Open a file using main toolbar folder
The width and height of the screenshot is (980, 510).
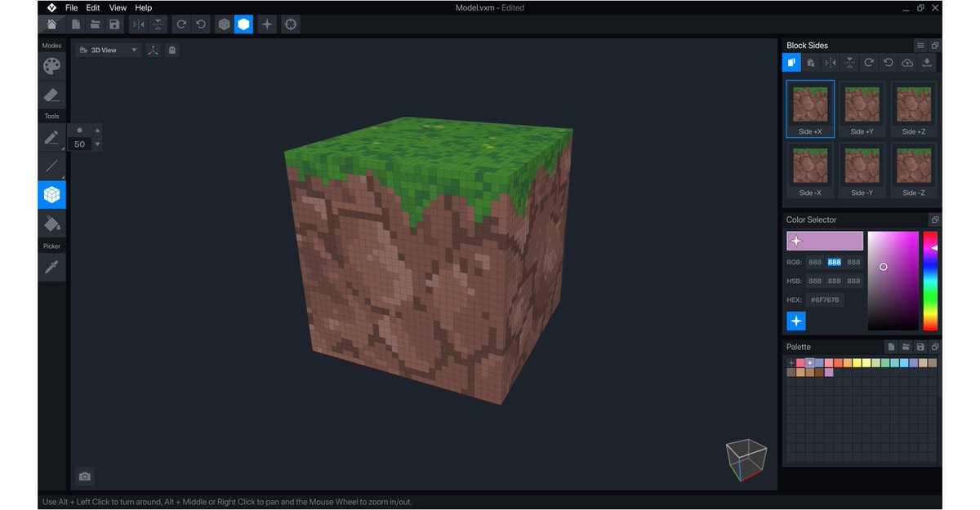(95, 24)
